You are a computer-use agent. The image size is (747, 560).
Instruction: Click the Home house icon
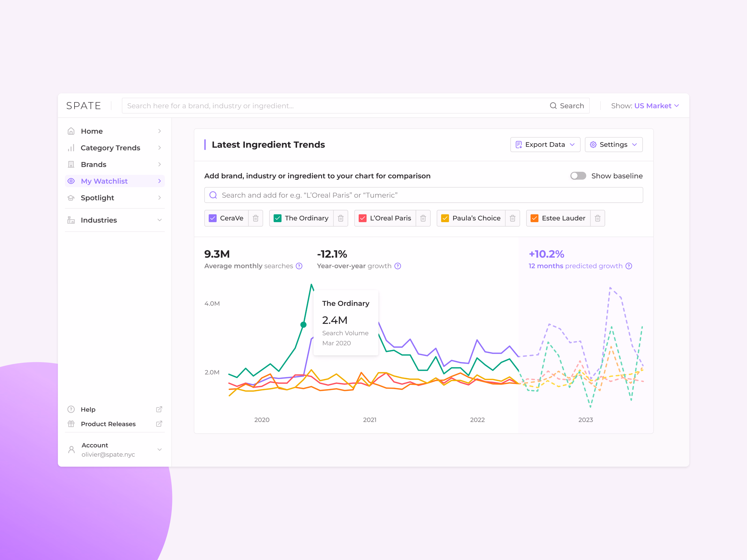coord(71,131)
